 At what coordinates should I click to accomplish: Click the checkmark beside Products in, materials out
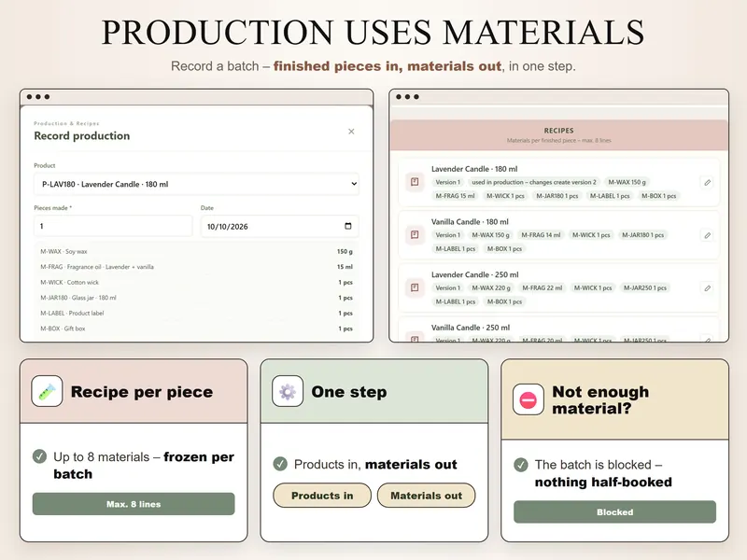coord(280,464)
